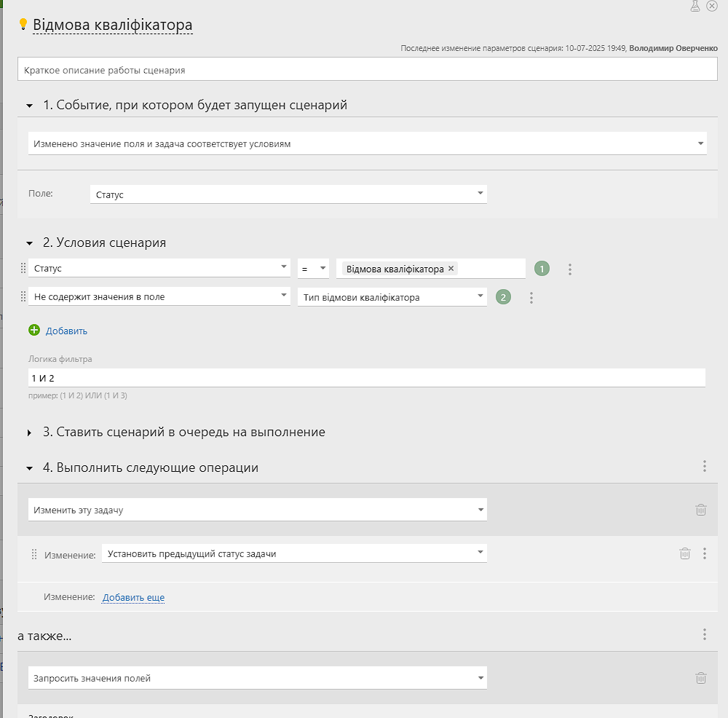
Task: Open the equals operator dropdown in condition 1
Action: 313,269
